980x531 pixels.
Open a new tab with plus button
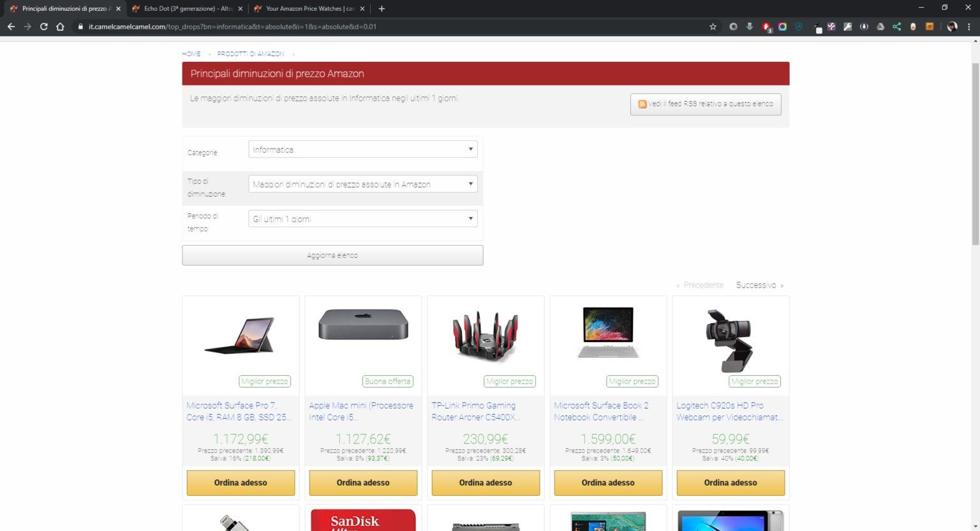click(382, 9)
